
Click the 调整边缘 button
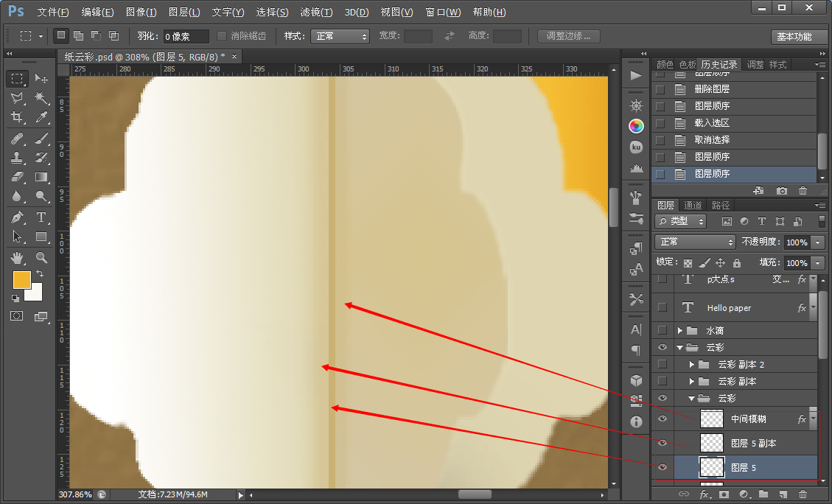[x=568, y=36]
